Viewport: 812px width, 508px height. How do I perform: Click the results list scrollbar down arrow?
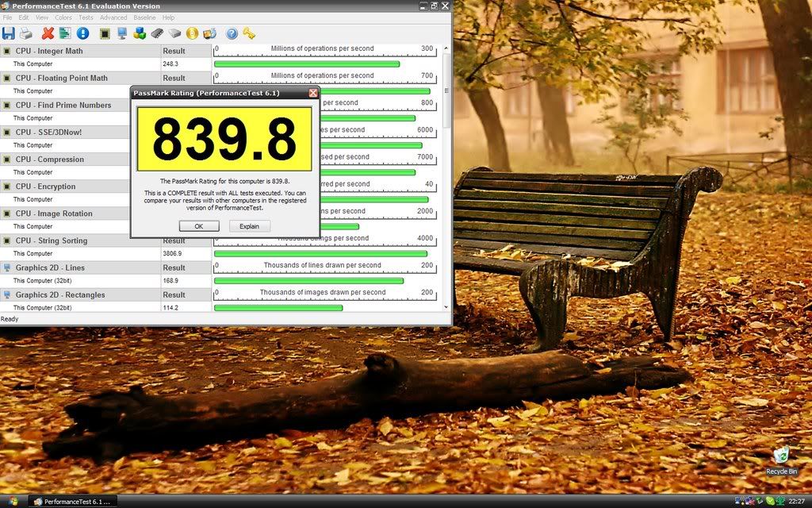pyautogui.click(x=446, y=307)
